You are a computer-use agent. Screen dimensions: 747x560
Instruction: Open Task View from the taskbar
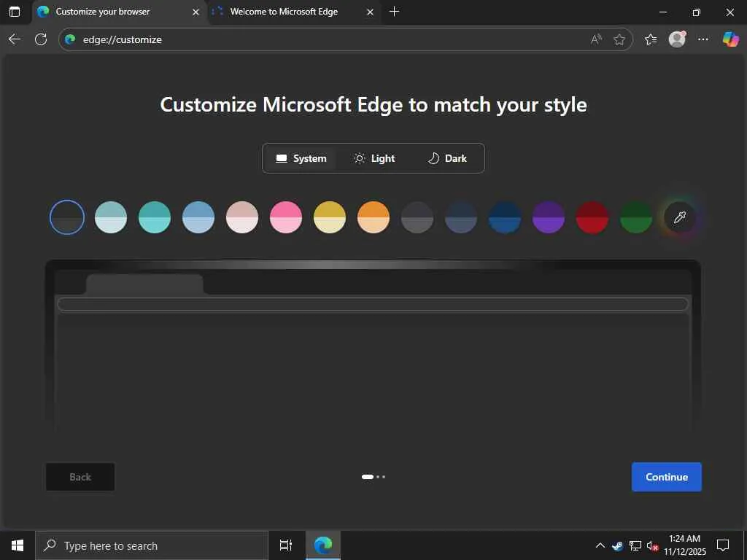click(x=286, y=545)
